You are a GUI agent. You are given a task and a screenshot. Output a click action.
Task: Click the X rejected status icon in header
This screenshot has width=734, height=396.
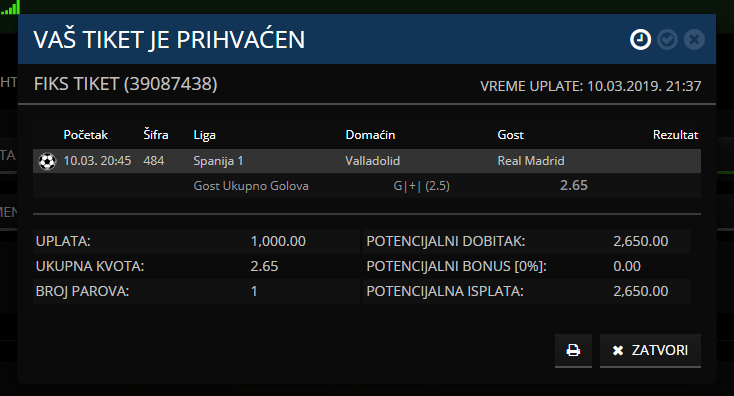pos(694,39)
